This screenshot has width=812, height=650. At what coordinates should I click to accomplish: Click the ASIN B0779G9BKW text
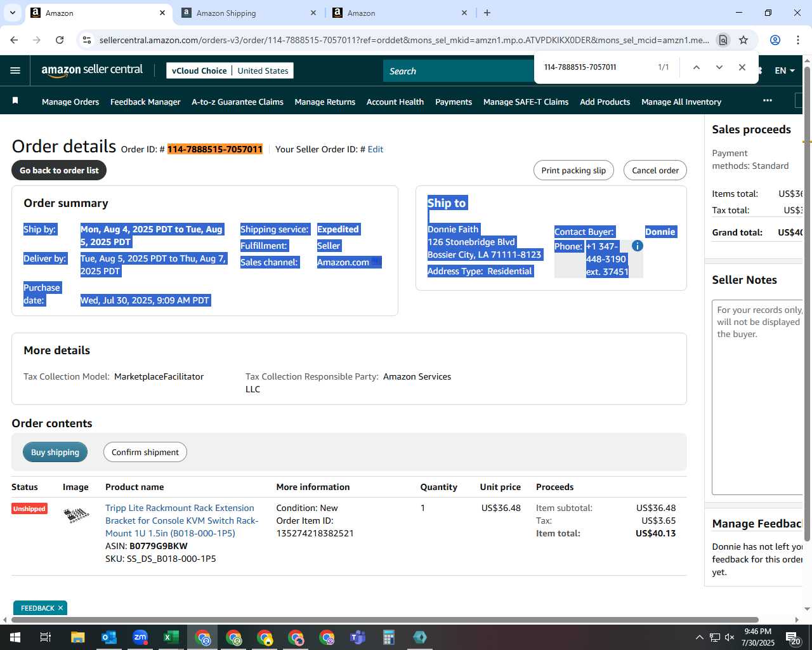tap(159, 546)
